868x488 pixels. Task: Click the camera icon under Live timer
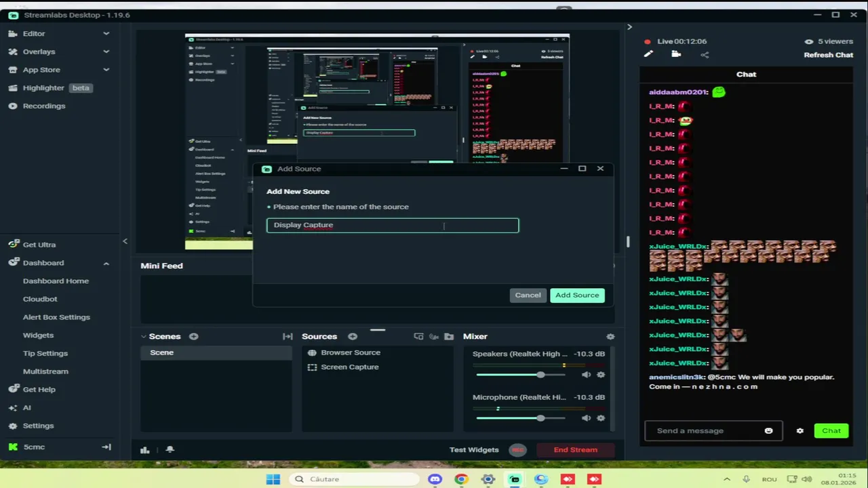(676, 55)
